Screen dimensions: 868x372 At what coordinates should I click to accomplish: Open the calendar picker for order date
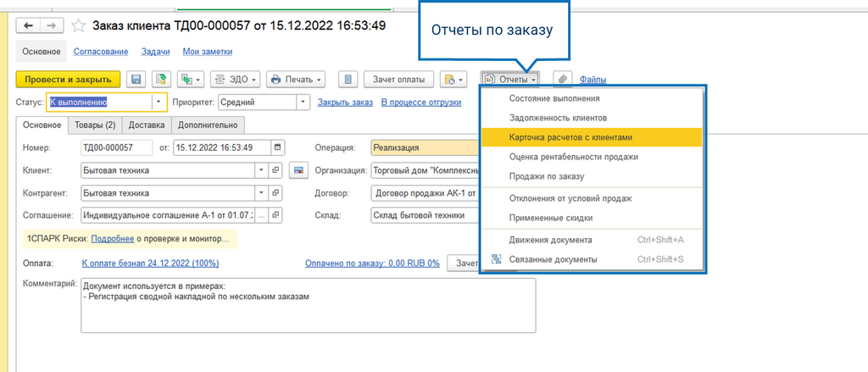[277, 147]
